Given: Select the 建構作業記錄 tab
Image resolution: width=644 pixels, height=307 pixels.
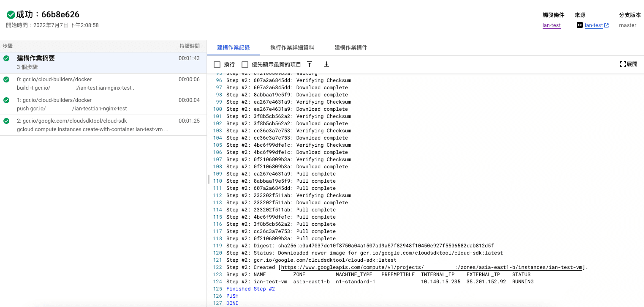Looking at the screenshot, I should (234, 48).
